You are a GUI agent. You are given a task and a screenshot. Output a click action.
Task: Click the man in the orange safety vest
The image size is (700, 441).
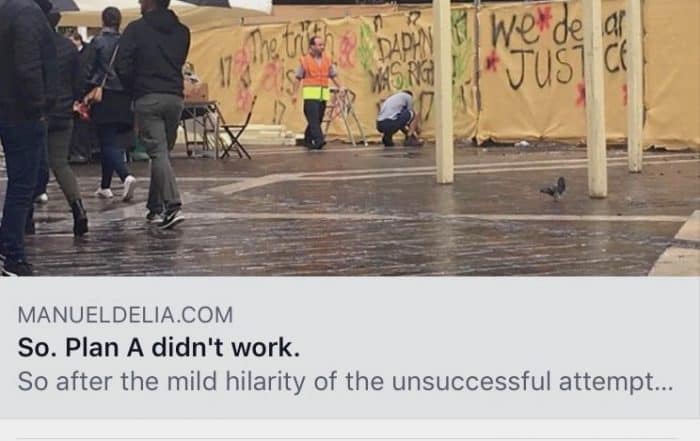316,93
